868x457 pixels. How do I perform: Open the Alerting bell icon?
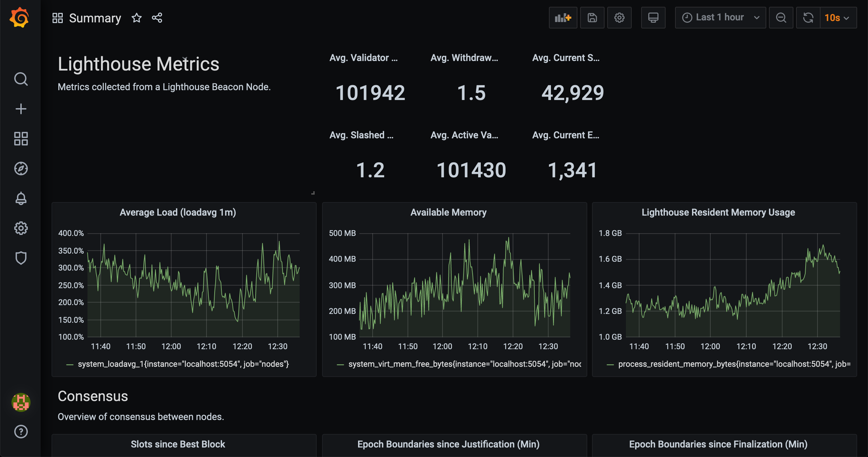21,198
